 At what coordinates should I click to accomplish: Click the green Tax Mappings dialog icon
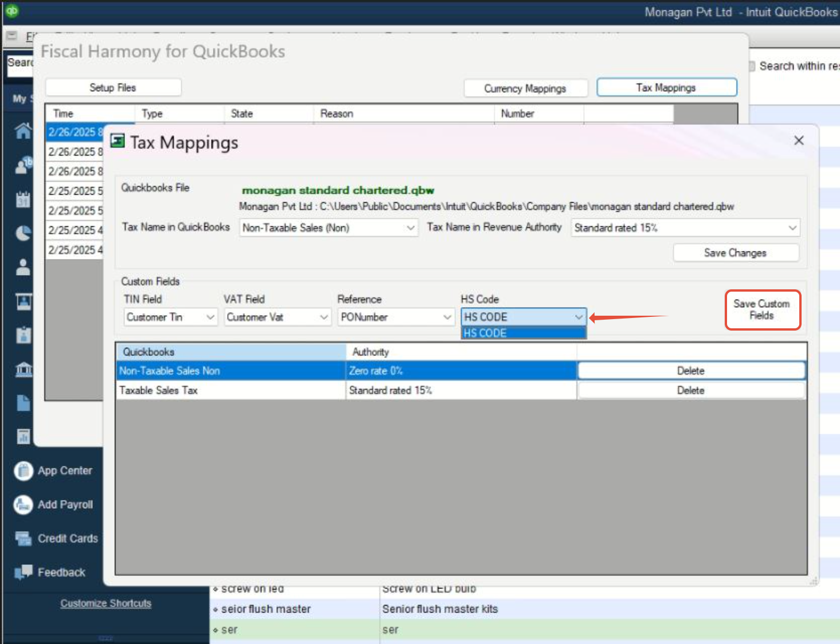[x=117, y=141]
